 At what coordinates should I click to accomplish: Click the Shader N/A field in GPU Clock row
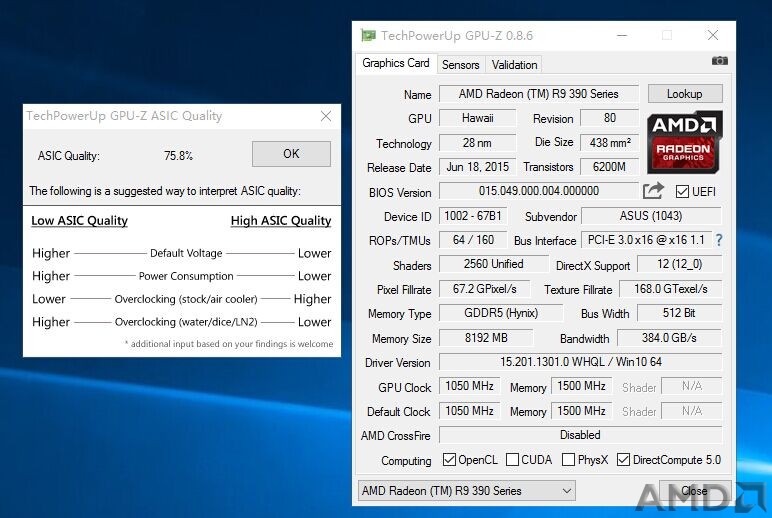pos(692,386)
